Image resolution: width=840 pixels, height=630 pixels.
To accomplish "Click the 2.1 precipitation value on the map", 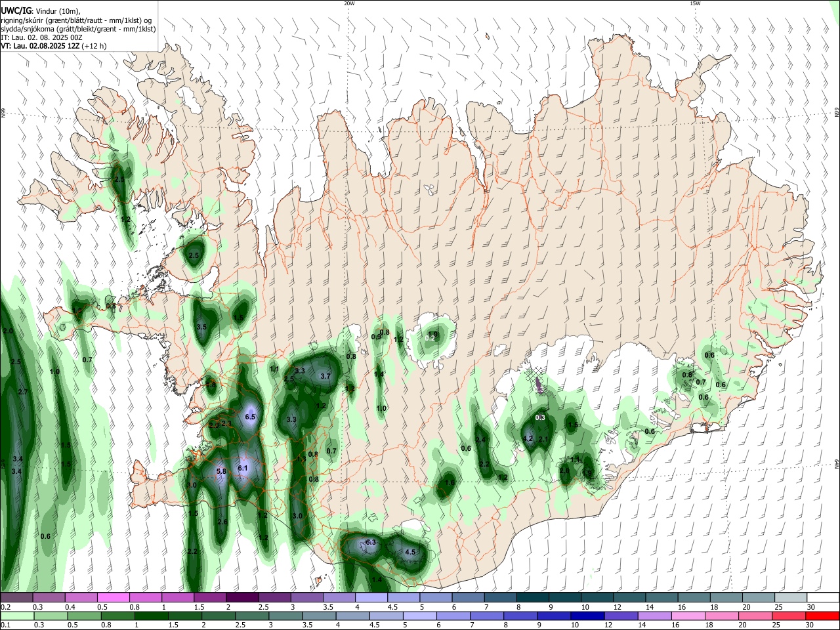I will [x=543, y=439].
